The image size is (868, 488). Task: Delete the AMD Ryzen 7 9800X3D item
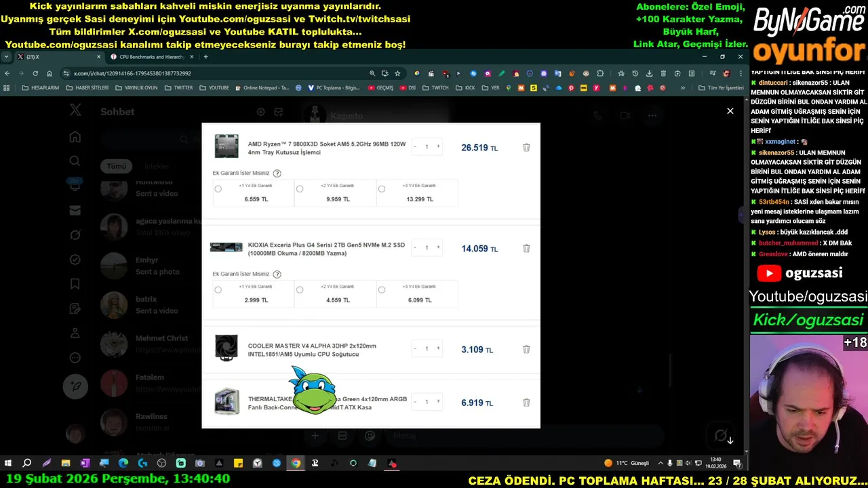point(526,147)
